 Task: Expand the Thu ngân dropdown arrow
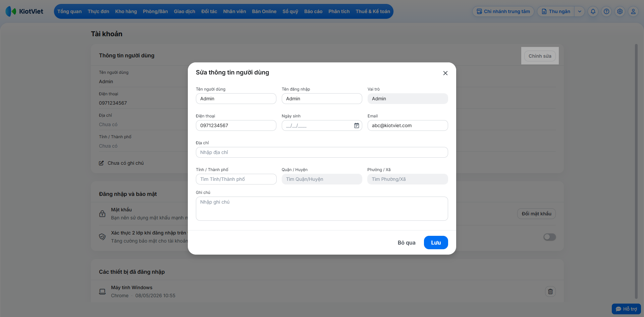click(580, 11)
